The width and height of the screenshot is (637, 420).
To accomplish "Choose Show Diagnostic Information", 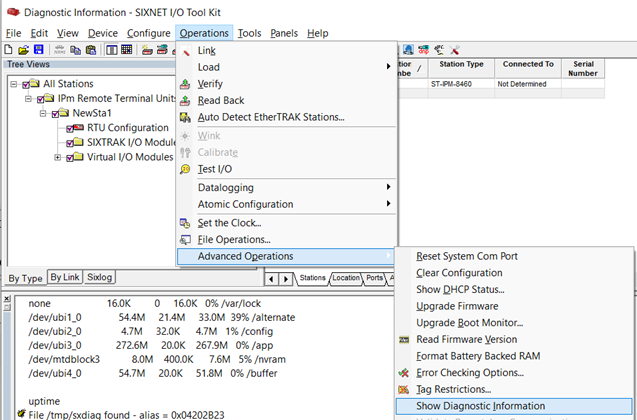I will tap(514, 406).
